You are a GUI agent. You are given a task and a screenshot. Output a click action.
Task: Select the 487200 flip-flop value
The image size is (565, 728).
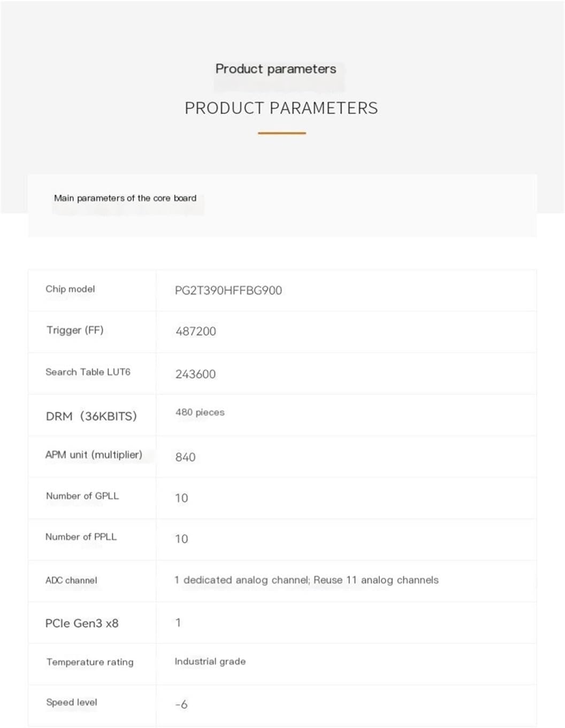[x=196, y=331]
